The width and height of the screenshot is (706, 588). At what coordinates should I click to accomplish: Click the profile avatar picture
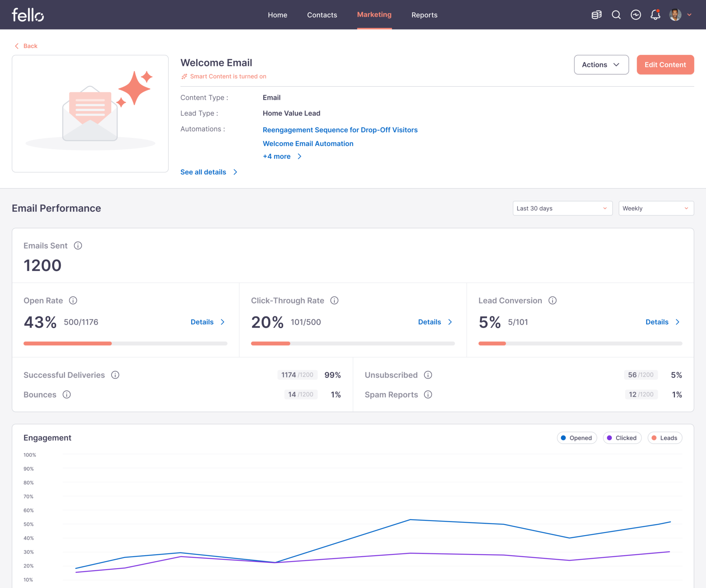pyautogui.click(x=675, y=15)
